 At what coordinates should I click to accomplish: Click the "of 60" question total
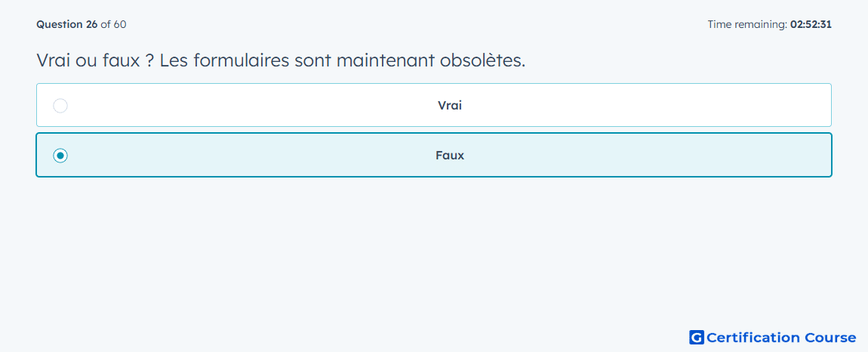coord(113,24)
